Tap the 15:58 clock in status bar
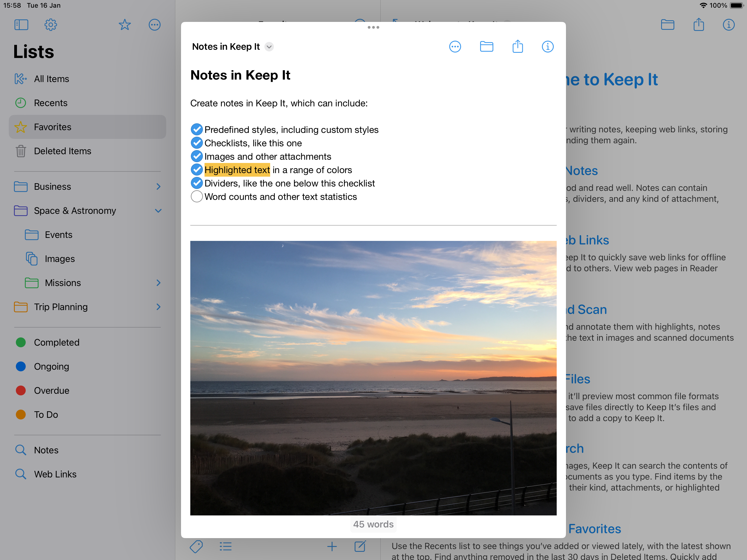Screen dimensions: 747x560 (x=12, y=5)
